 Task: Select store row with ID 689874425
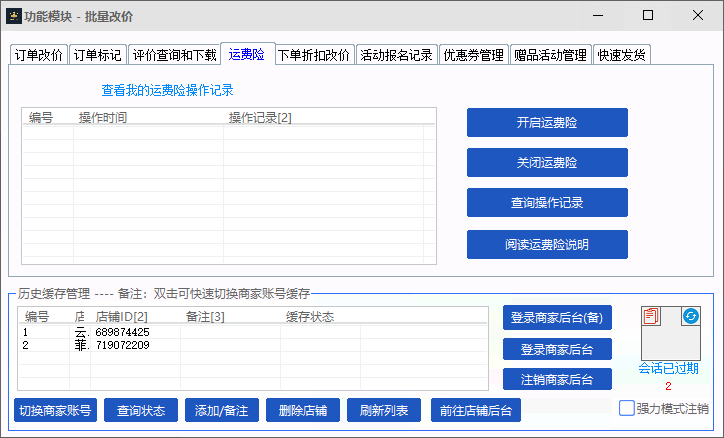122,332
